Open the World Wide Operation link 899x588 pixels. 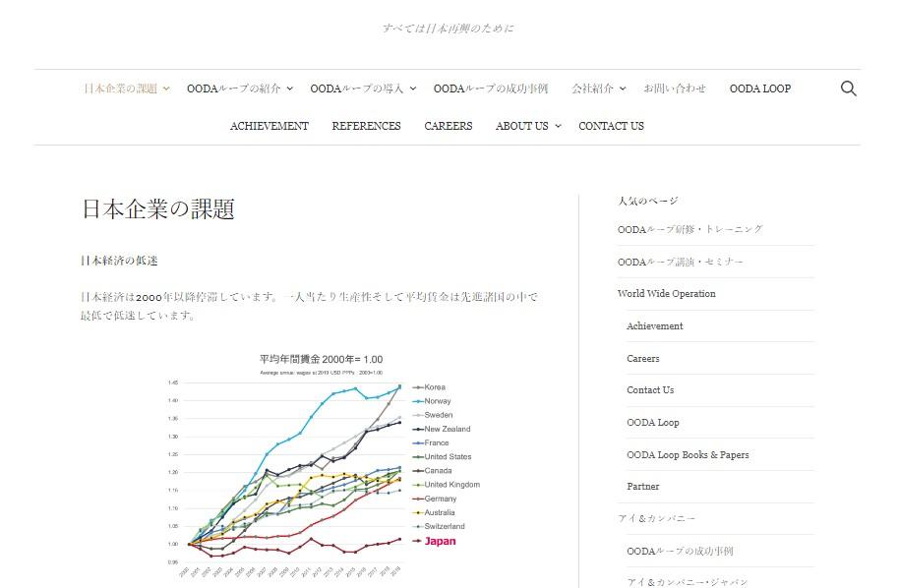coord(666,293)
